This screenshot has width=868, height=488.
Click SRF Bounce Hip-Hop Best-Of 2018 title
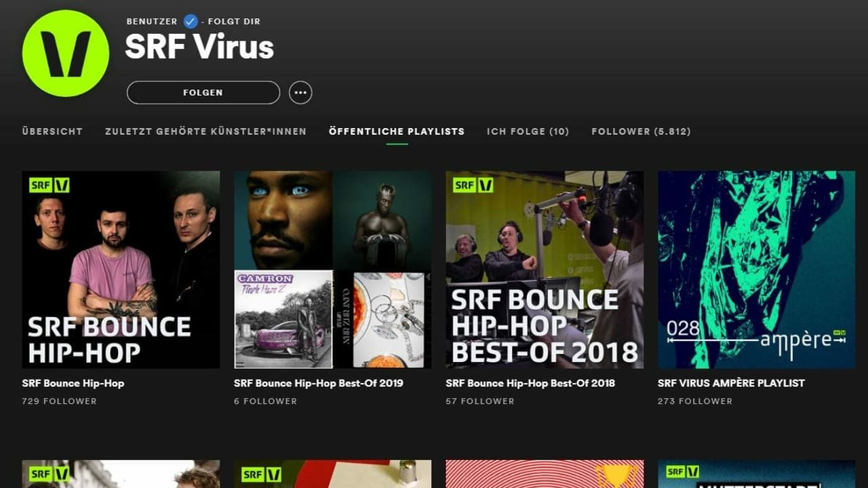coord(530,383)
